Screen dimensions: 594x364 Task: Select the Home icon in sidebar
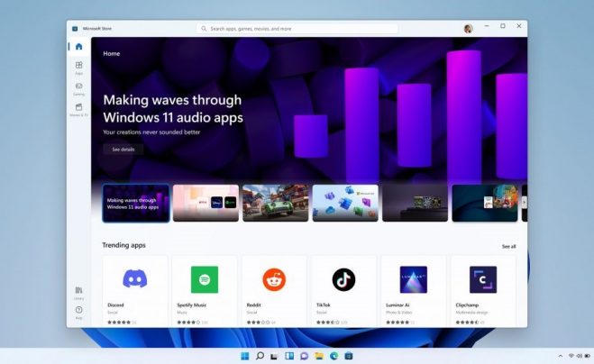tap(78, 47)
